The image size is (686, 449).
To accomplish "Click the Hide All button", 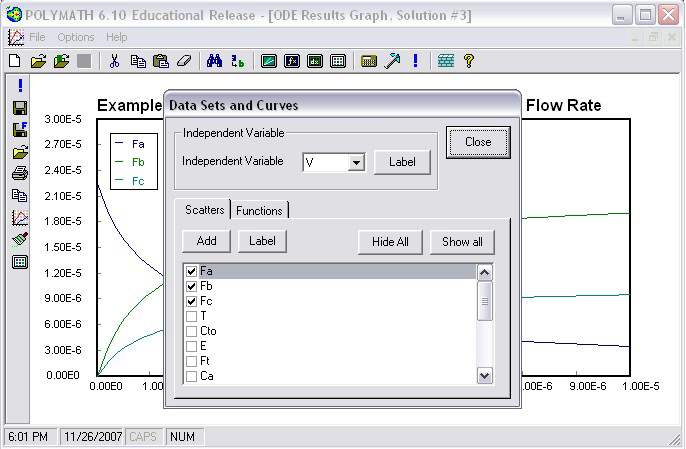I will point(391,241).
